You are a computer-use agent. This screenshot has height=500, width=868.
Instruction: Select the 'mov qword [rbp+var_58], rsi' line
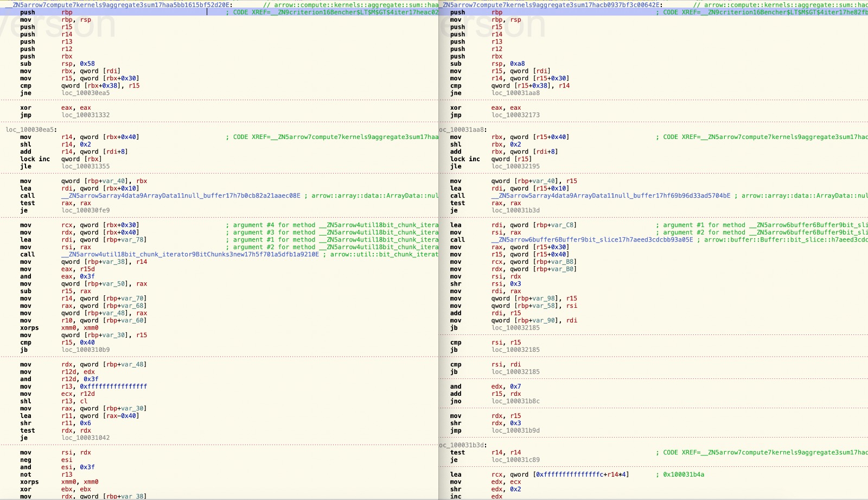tap(514, 306)
